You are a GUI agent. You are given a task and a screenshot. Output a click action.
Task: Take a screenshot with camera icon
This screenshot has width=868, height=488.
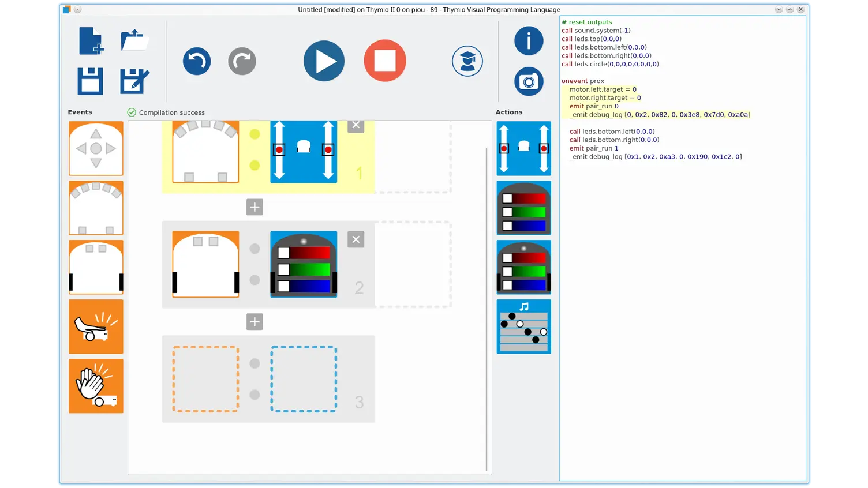529,82
